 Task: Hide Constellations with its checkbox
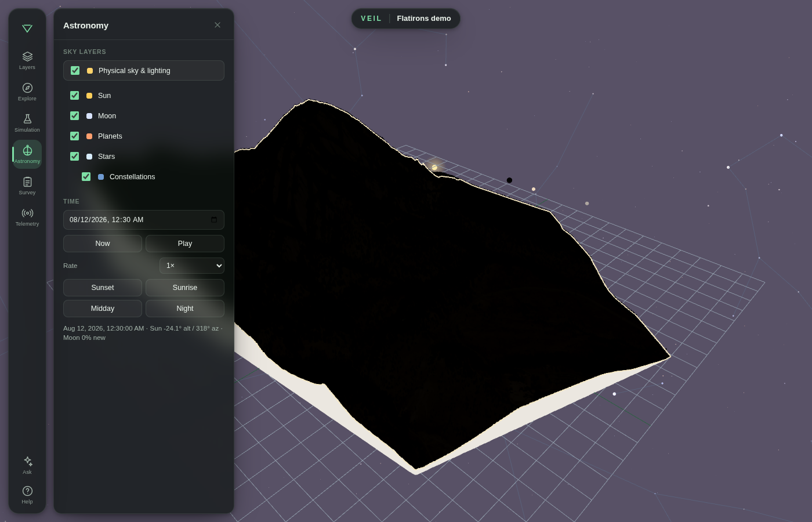coord(86,177)
